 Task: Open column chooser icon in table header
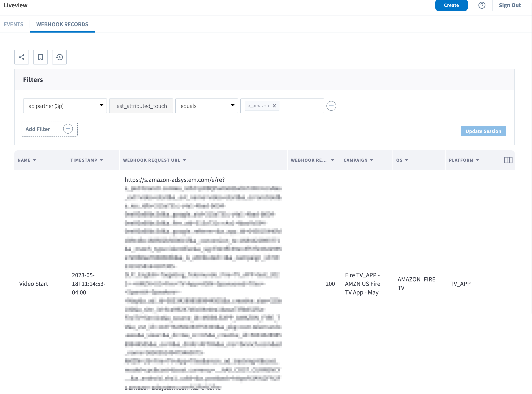[508, 160]
